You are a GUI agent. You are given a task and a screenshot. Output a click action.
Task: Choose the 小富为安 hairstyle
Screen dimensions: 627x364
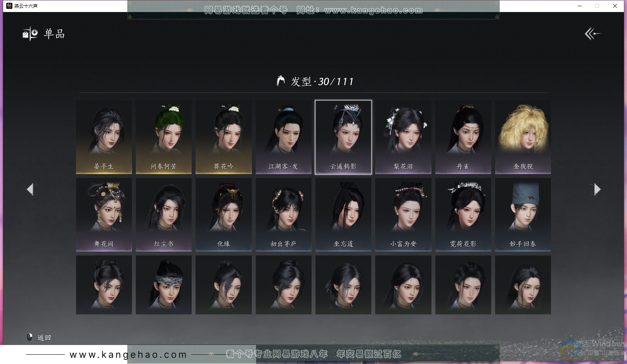coord(403,215)
